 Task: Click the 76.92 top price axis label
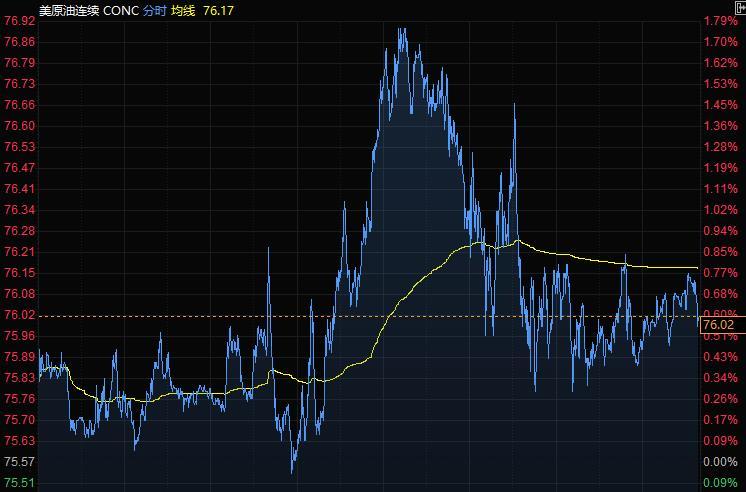pos(20,21)
